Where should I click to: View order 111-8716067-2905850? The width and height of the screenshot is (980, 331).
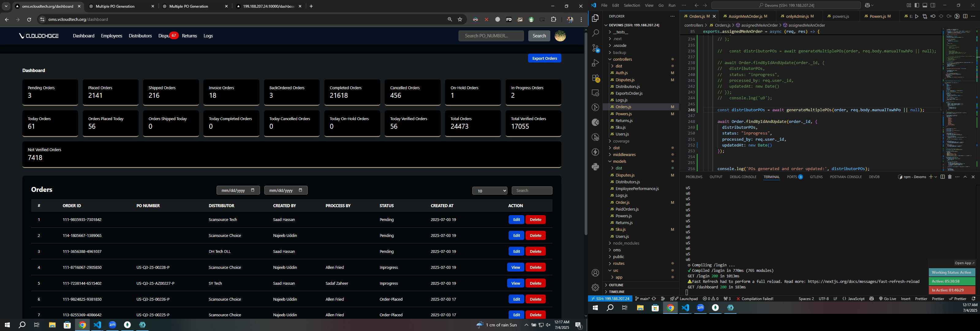click(x=515, y=267)
